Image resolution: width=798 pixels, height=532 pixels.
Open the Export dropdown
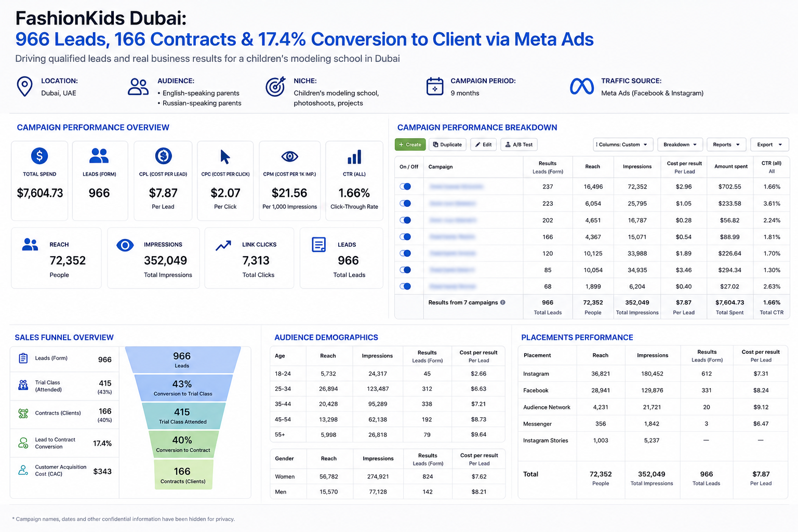tap(769, 144)
